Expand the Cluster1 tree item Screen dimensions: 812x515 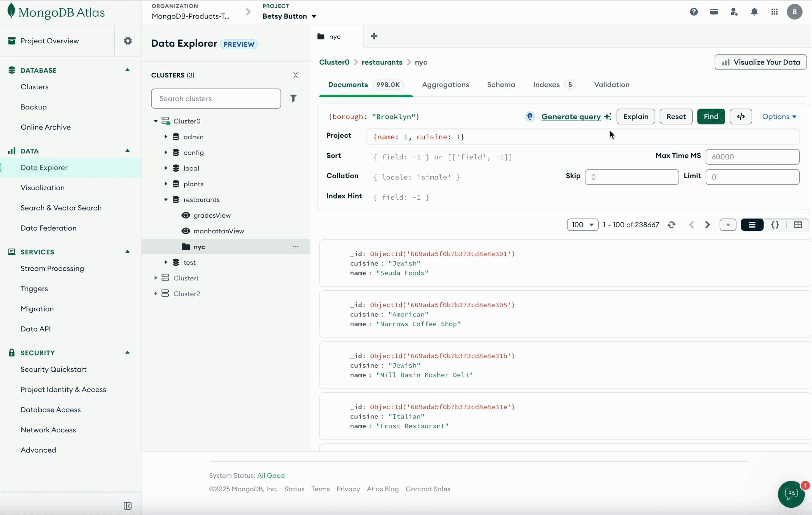coord(156,277)
